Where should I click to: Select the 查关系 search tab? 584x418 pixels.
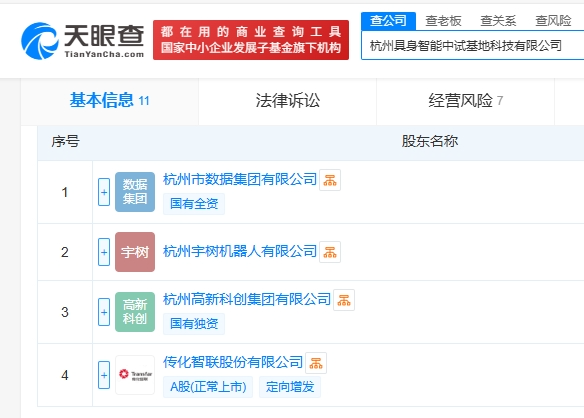point(498,21)
